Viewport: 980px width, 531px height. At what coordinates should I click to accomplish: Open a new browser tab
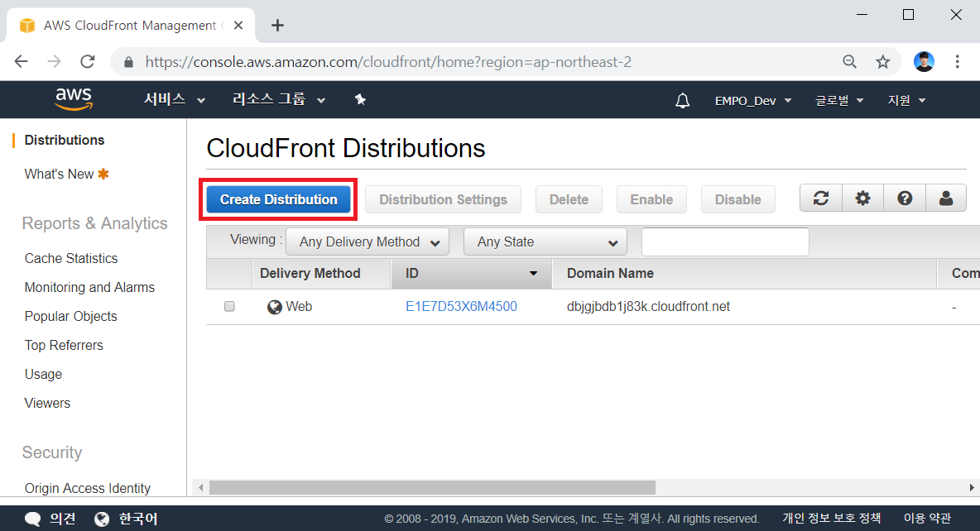click(x=277, y=25)
